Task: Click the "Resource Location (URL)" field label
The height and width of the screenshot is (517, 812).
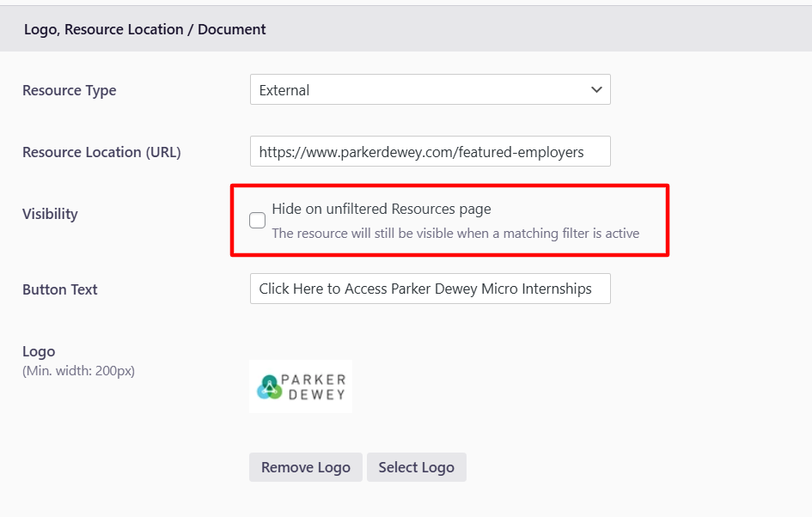Action: pyautogui.click(x=101, y=152)
